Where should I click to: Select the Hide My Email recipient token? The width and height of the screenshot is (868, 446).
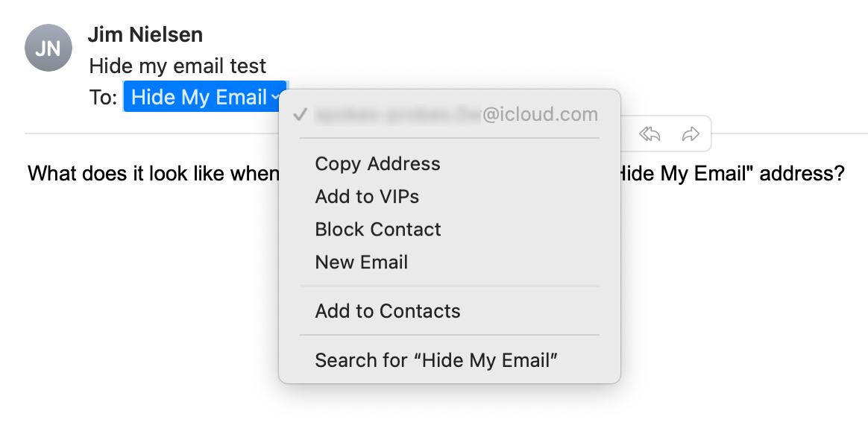tap(205, 97)
